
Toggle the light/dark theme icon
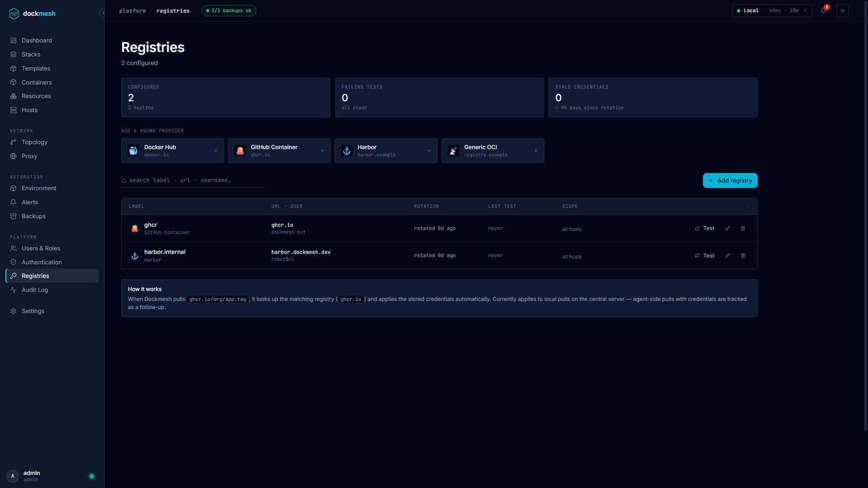843,11
